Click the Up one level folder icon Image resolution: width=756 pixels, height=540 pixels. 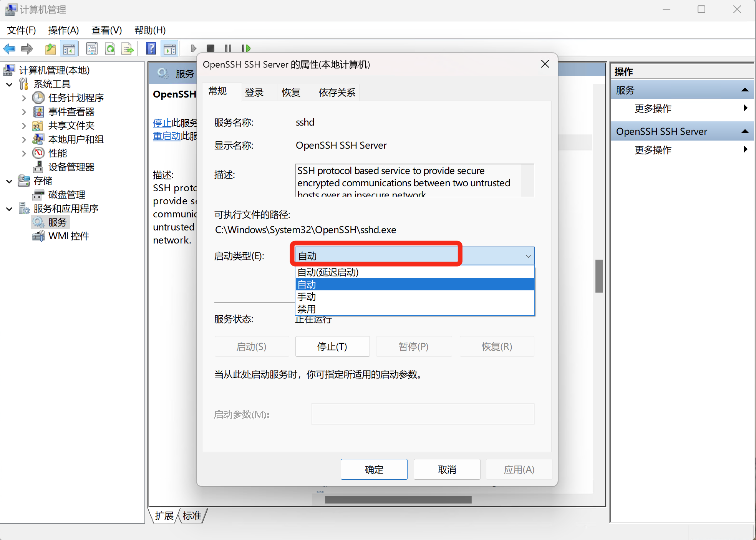click(x=51, y=49)
